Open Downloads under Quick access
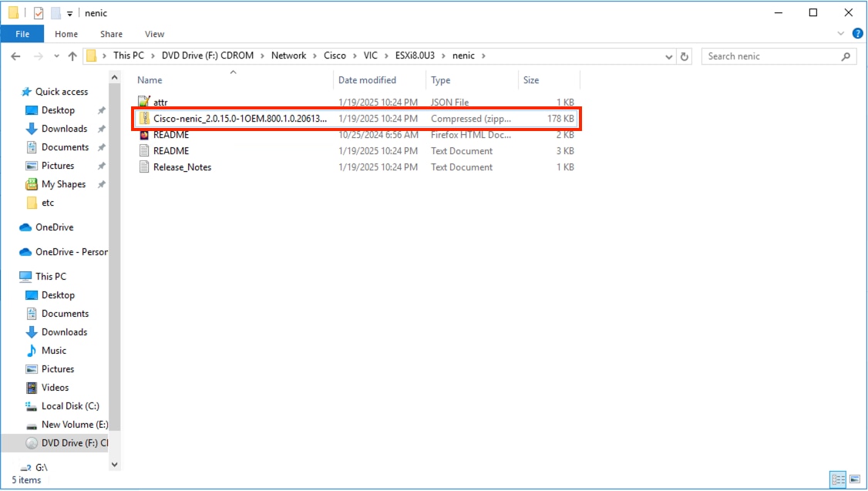 click(x=64, y=129)
